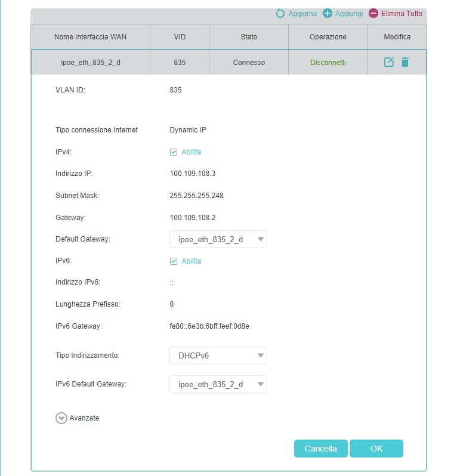The height and width of the screenshot is (476, 457).
Task: Click the IPv6 gateway fe80::6e3b:6bff:feef:0d8e value
Action: pos(209,326)
